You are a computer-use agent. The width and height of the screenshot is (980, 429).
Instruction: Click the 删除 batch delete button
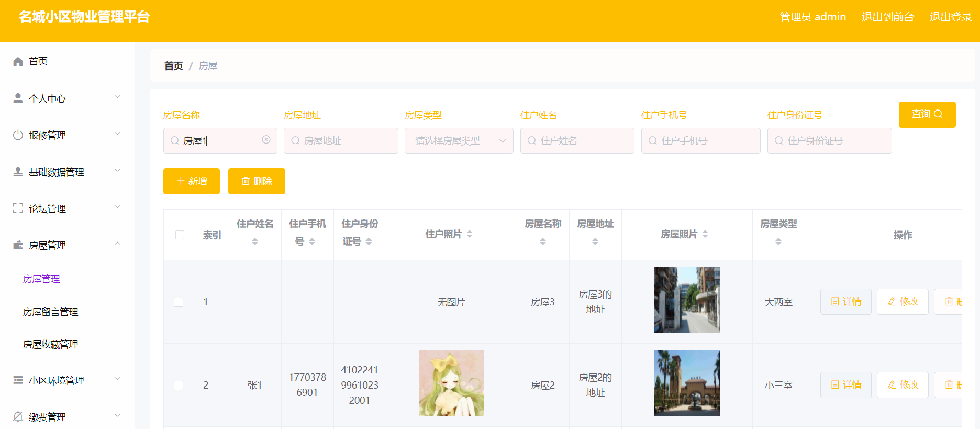[257, 181]
